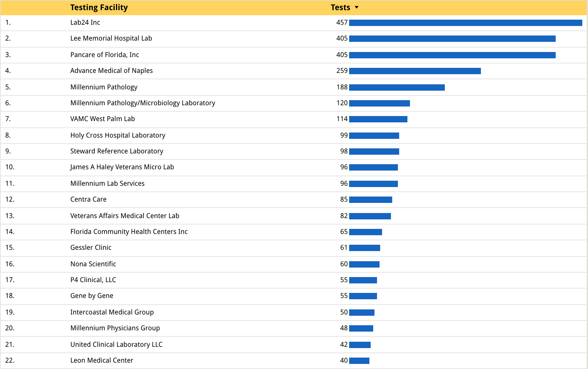
Task: Select VAMC West Palm Lab
Action: tap(103, 119)
